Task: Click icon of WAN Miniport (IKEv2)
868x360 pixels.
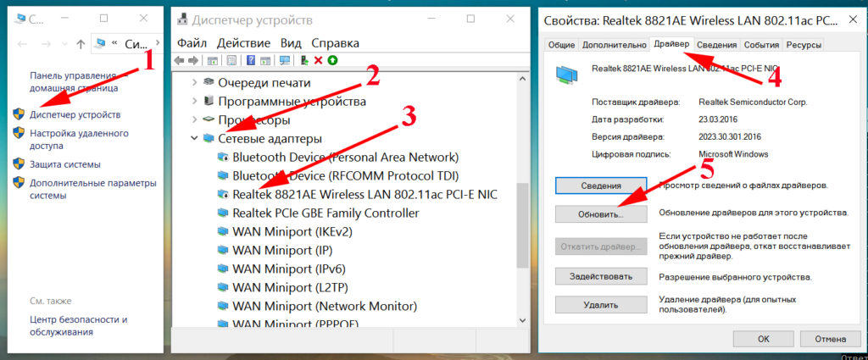Action: (x=223, y=231)
